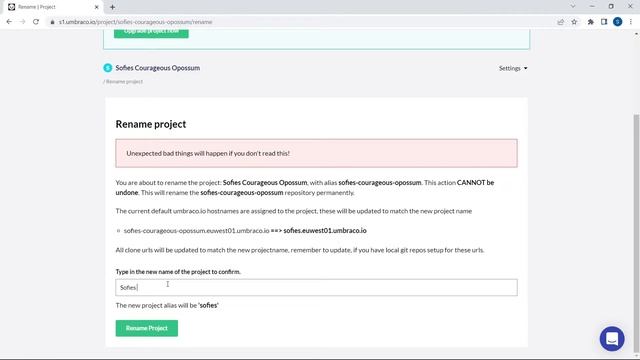Image resolution: width=640 pixels, height=360 pixels.
Task: Open the tab search chevron
Action: (x=573, y=7)
